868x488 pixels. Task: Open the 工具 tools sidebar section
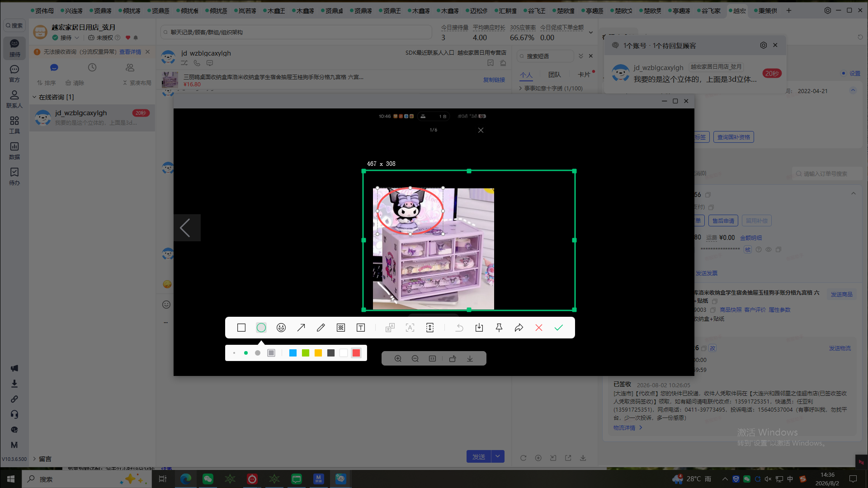click(x=14, y=125)
